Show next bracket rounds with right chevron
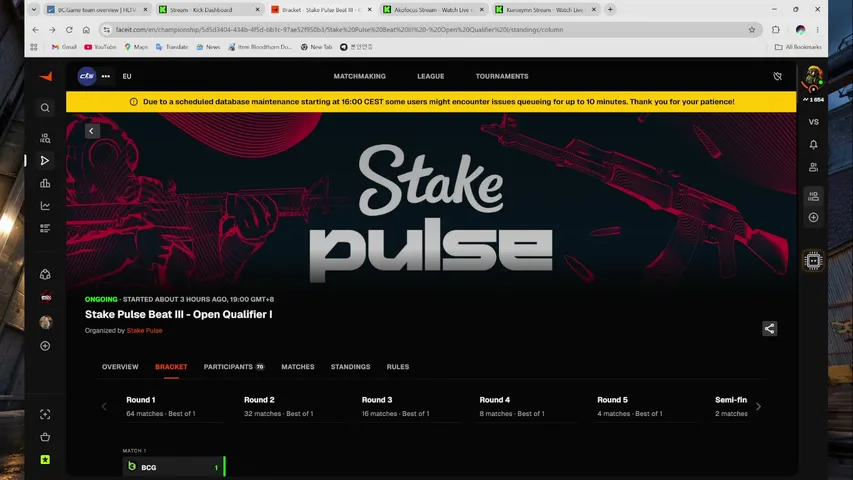The width and height of the screenshot is (853, 480). pos(758,407)
